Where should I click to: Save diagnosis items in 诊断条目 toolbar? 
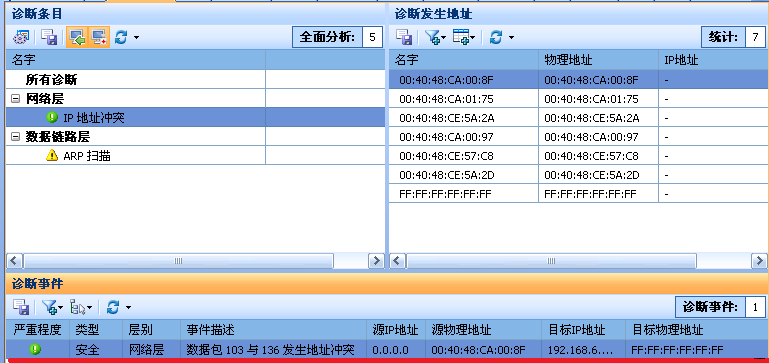coord(50,37)
